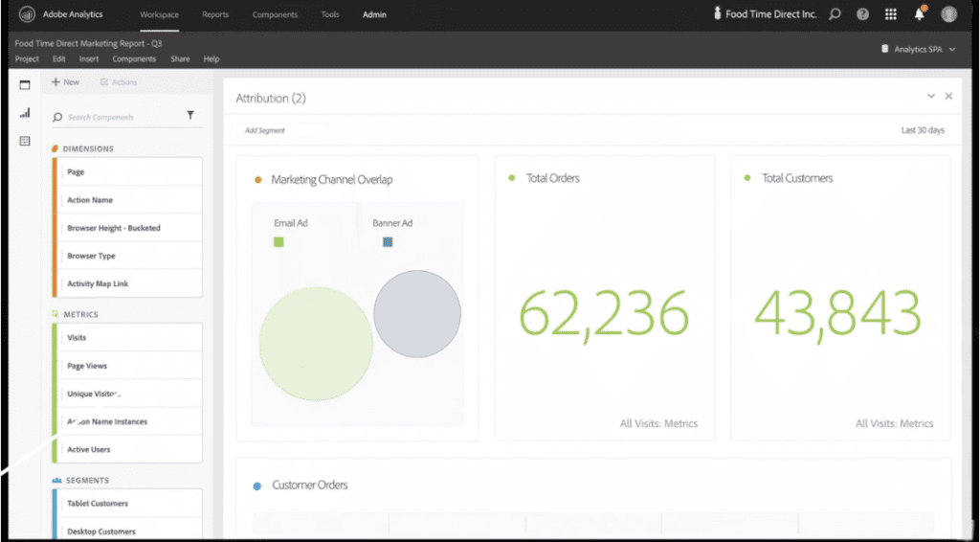980x542 pixels.
Task: Click the Food Time Direct Inc. company logo
Action: (x=717, y=13)
